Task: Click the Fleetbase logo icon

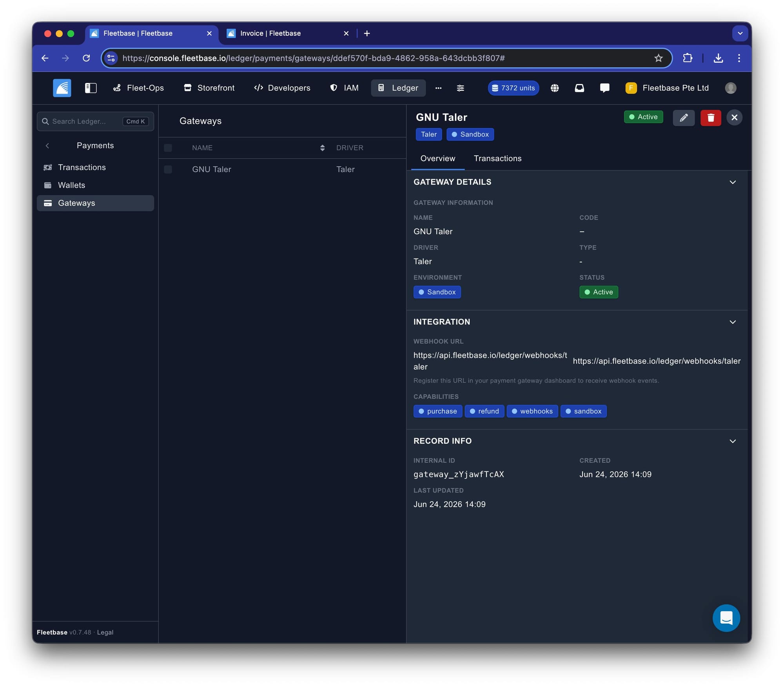Action: [62, 88]
